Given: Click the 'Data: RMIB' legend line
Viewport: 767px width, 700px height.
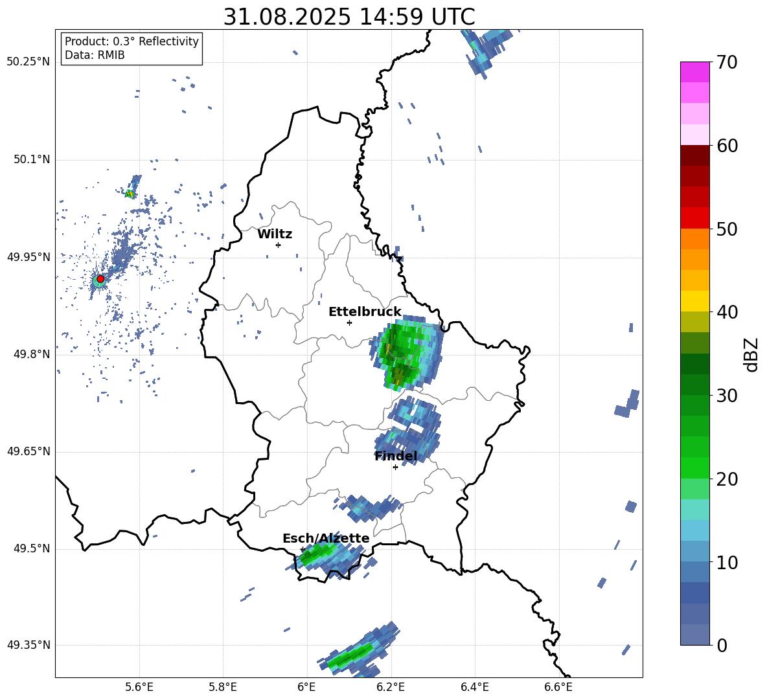Looking at the screenshot, I should pos(95,55).
